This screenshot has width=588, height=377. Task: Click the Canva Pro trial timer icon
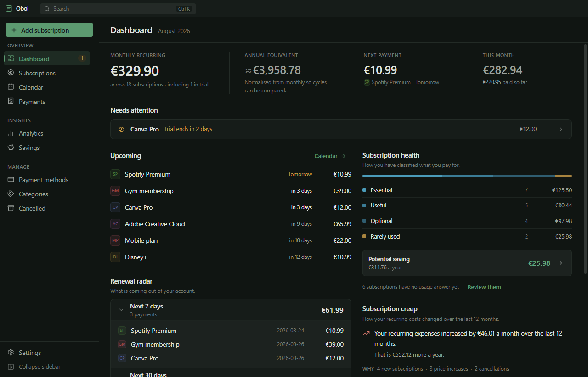121,129
